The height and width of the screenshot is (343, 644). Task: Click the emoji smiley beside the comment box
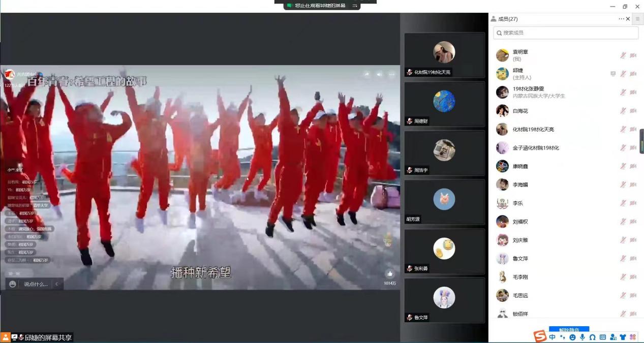(13, 284)
